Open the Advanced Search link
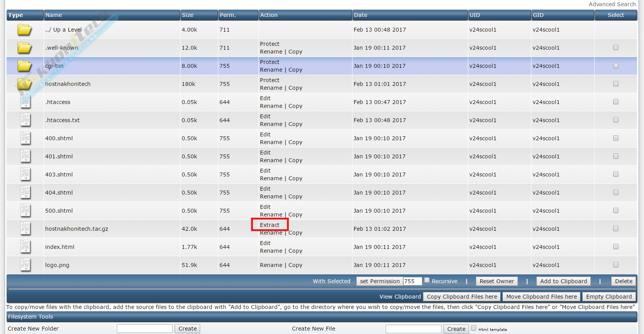 [x=612, y=4]
